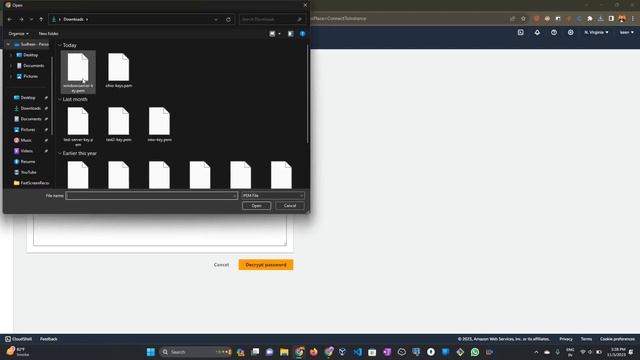
Task: Open pinned Desktop quick access folder
Action: [x=28, y=98]
